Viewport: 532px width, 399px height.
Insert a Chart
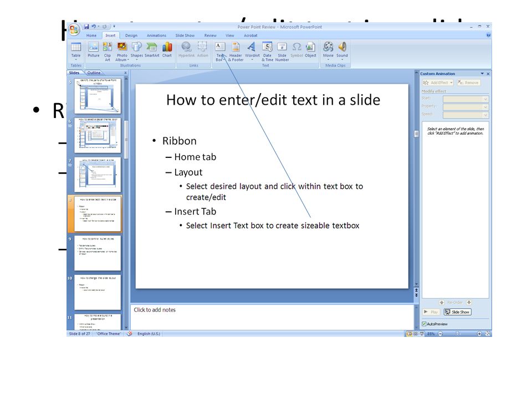167,49
